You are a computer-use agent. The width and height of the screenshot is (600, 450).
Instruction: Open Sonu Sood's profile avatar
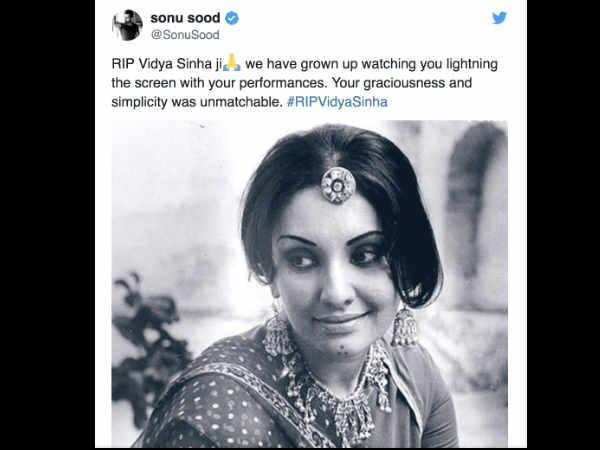click(x=127, y=25)
